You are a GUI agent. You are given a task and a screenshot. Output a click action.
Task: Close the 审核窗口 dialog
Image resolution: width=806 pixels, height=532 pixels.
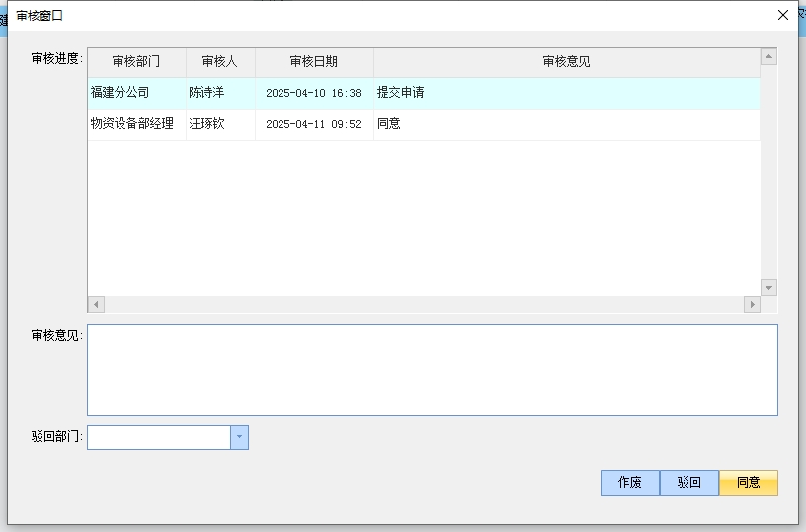click(783, 15)
